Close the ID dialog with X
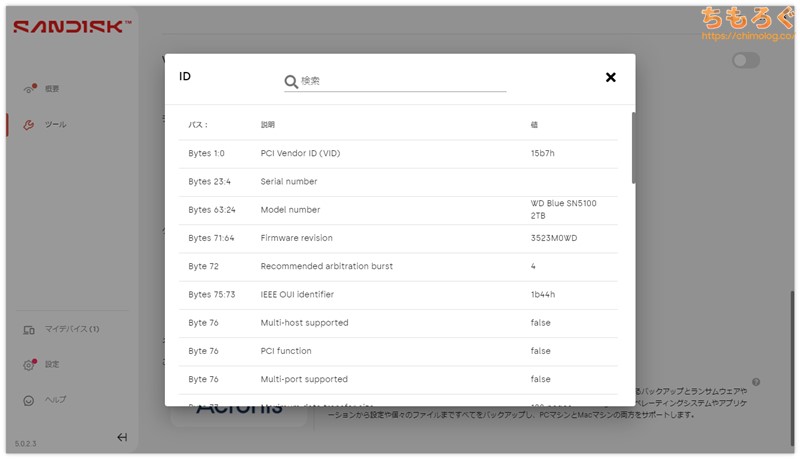Viewport: 800px width, 459px height. 610,78
